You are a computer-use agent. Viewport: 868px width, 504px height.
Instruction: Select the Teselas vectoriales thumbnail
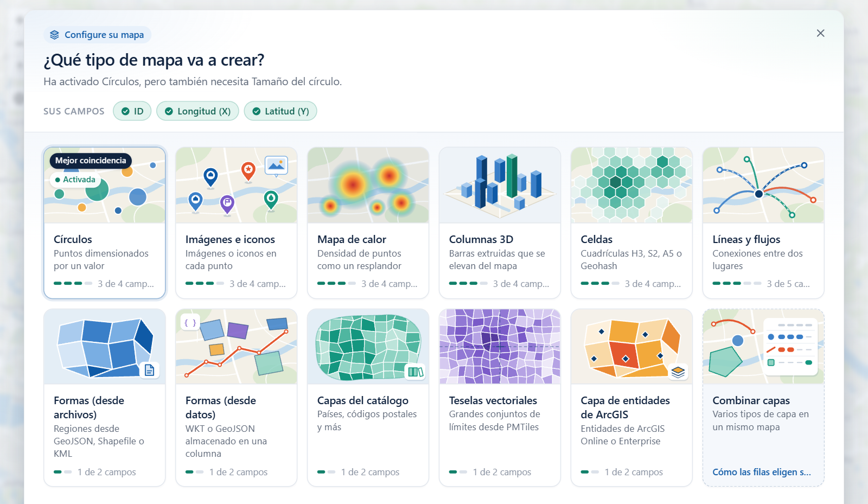point(500,347)
